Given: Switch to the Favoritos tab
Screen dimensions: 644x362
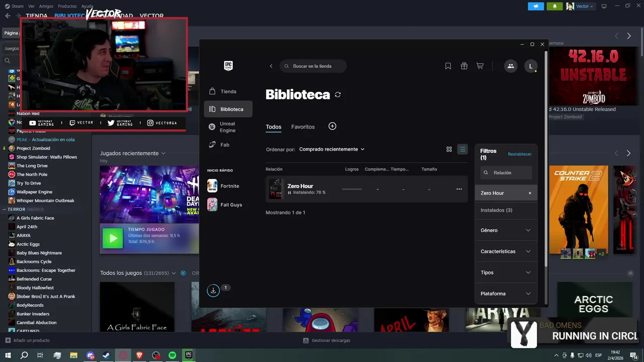Looking at the screenshot, I should point(303,127).
